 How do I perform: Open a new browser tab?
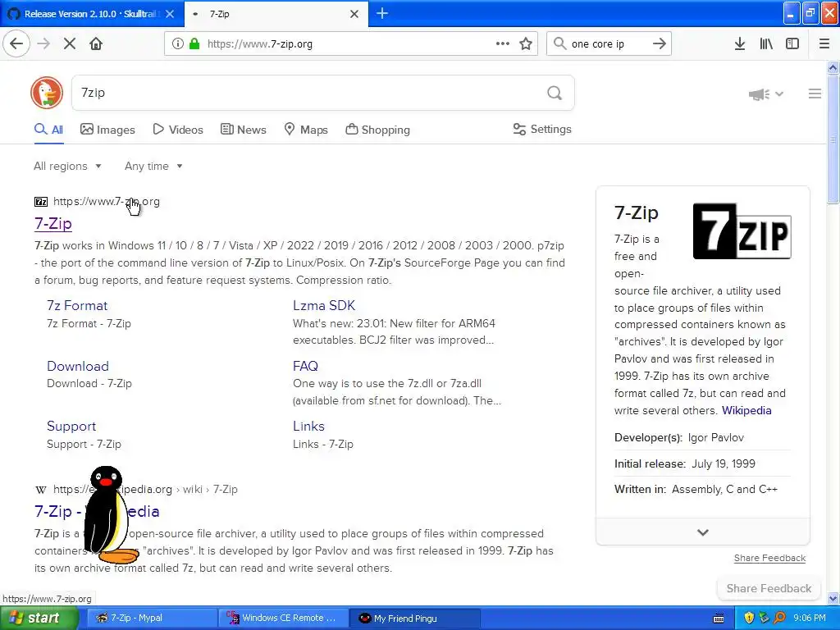pyautogui.click(x=382, y=13)
